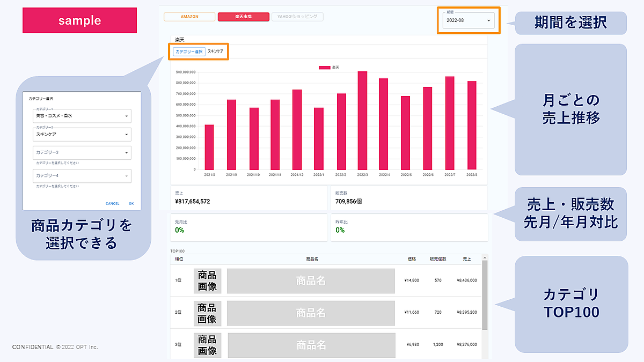Select the 1位 product image thumbnail
The width and height of the screenshot is (644, 362).
pos(207,280)
